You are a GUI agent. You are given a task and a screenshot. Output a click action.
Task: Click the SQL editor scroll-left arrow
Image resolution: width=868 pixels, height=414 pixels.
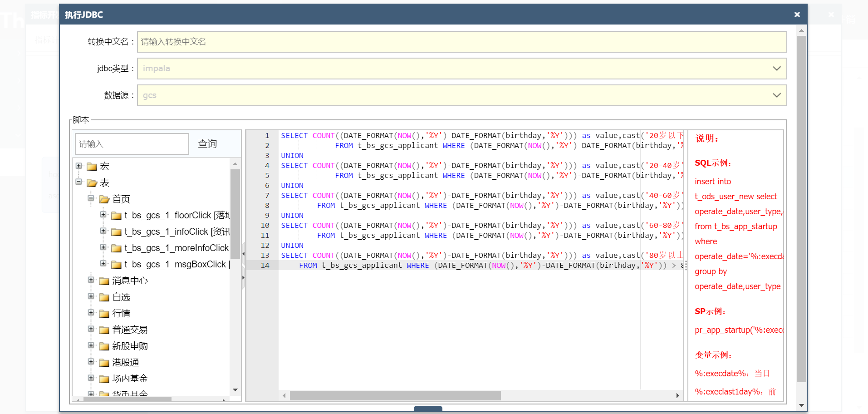pos(284,396)
